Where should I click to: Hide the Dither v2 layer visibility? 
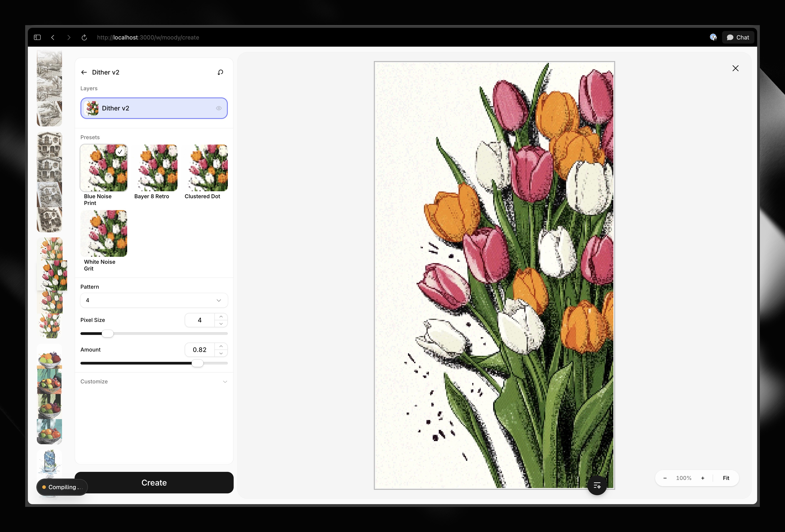pos(219,108)
